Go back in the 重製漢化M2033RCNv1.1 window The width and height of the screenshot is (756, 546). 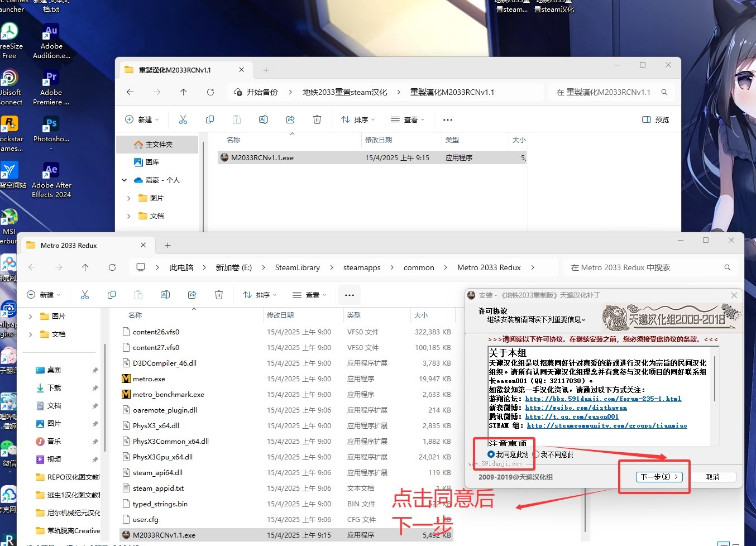point(130,92)
